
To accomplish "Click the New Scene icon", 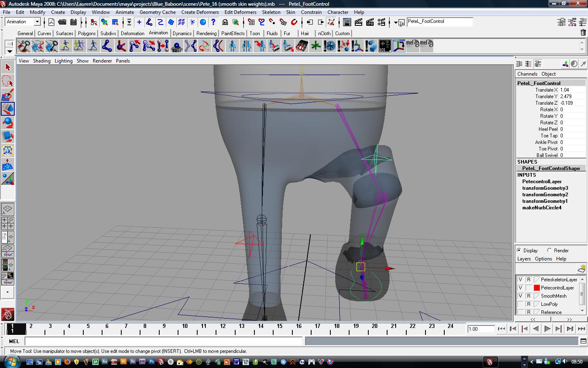I will (x=51, y=22).
